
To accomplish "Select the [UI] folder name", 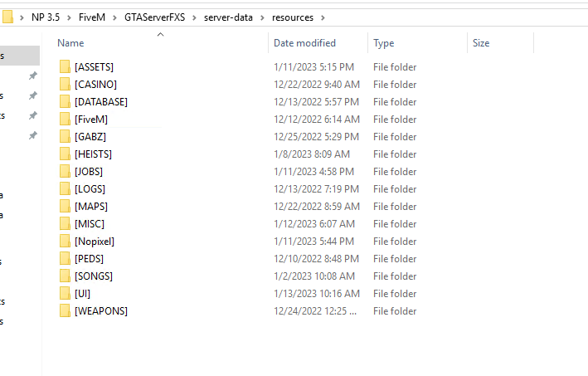I will [82, 294].
